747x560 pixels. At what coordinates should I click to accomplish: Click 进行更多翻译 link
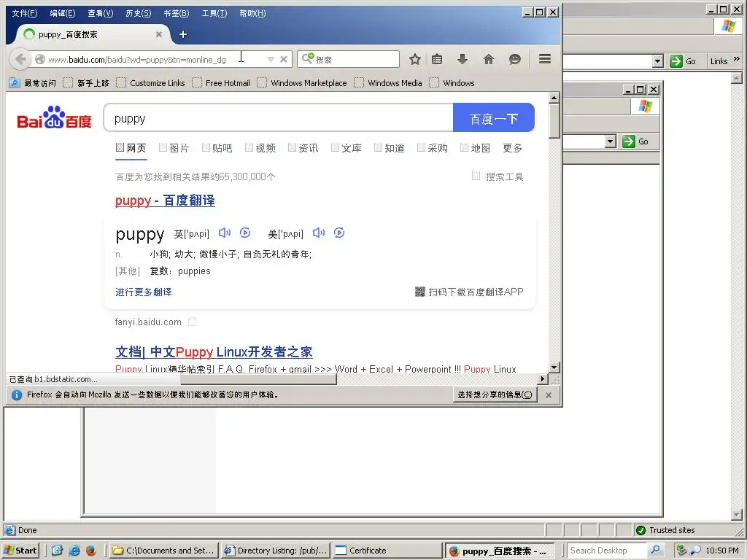(144, 292)
